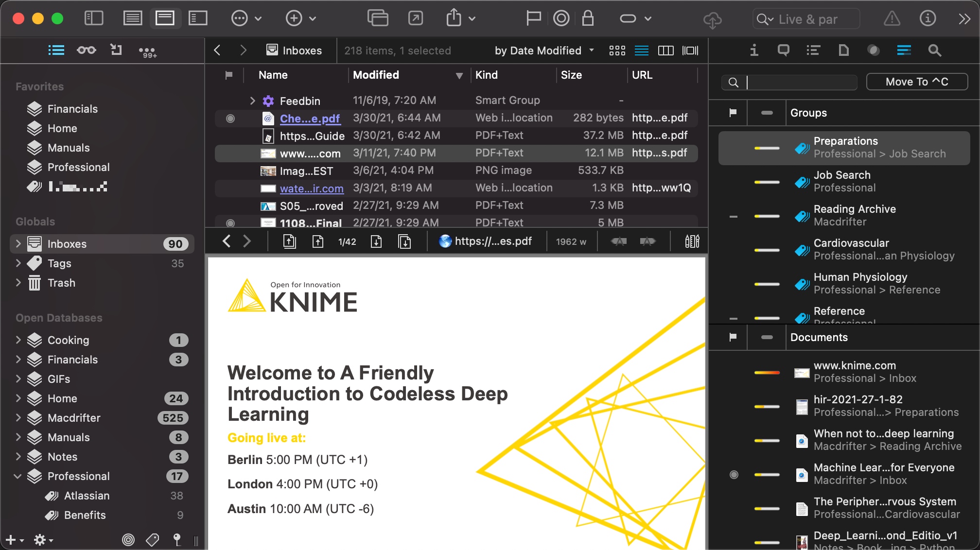Screen dimensions: 980x550
Task: Go back in item list navigation
Action: pyautogui.click(x=217, y=50)
